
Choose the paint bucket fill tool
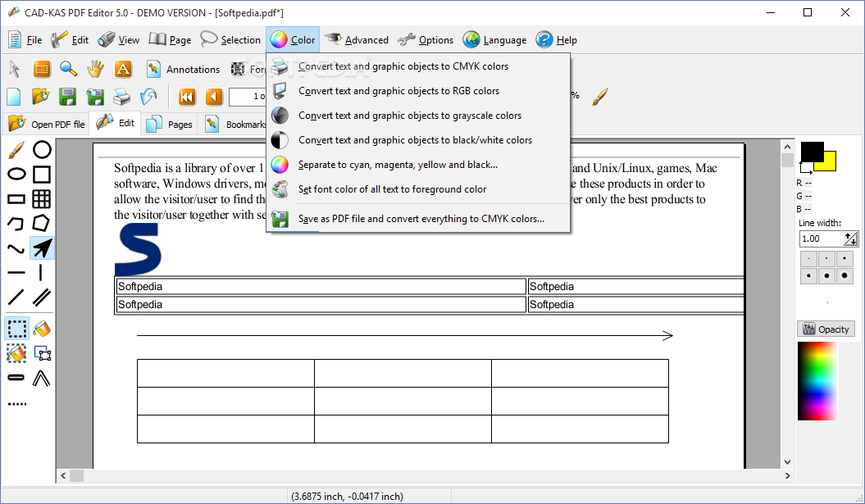[x=42, y=329]
